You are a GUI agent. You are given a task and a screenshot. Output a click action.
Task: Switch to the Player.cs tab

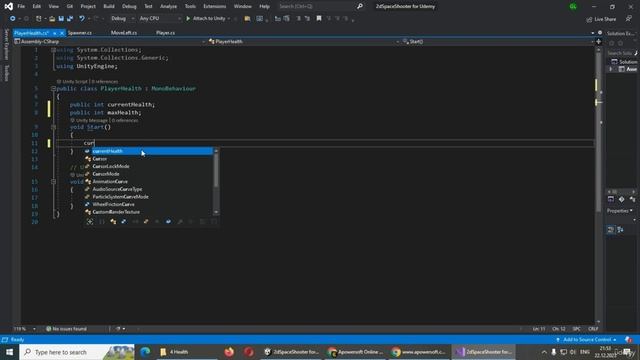[x=165, y=33]
